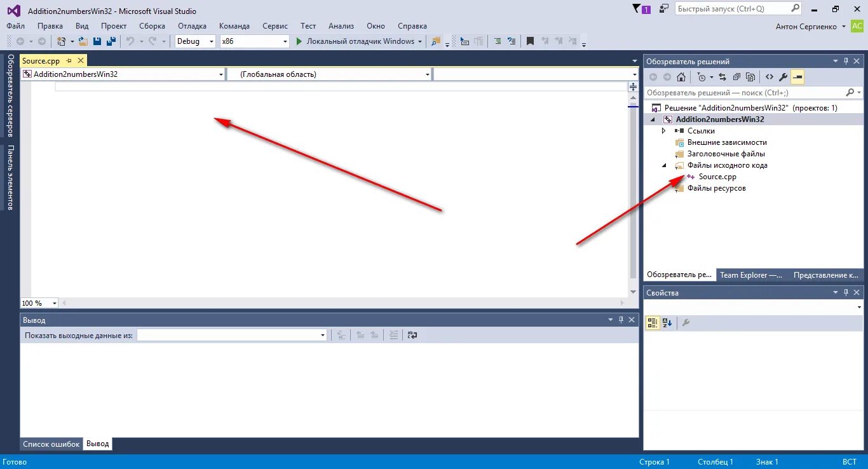The width and height of the screenshot is (868, 469).
Task: Click View Code icon in Solution Explorer
Action: [770, 77]
